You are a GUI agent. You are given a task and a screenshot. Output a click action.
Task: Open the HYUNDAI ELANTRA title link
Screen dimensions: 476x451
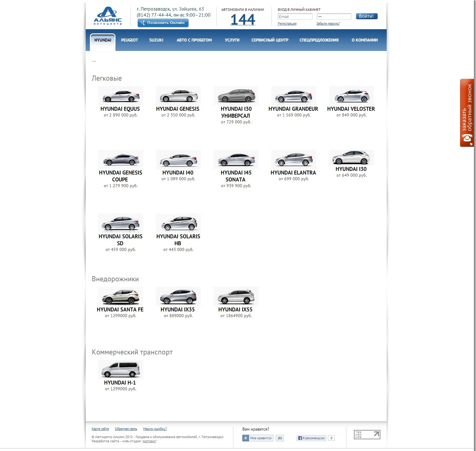pyautogui.click(x=293, y=173)
